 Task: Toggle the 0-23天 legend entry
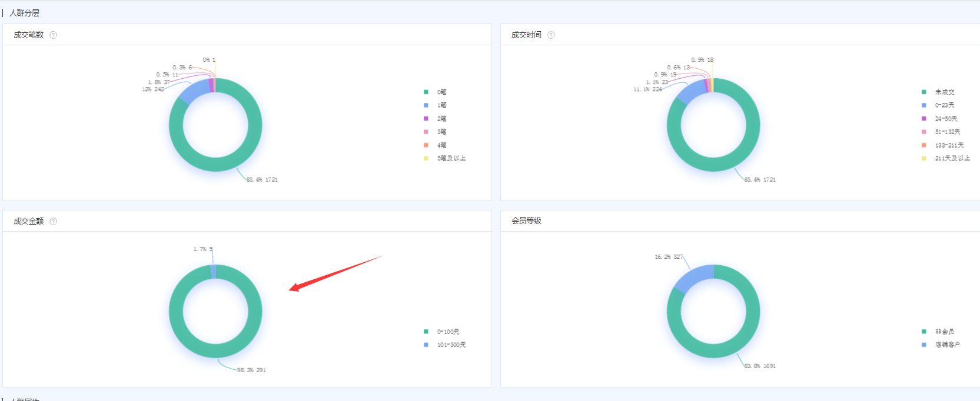tap(944, 105)
